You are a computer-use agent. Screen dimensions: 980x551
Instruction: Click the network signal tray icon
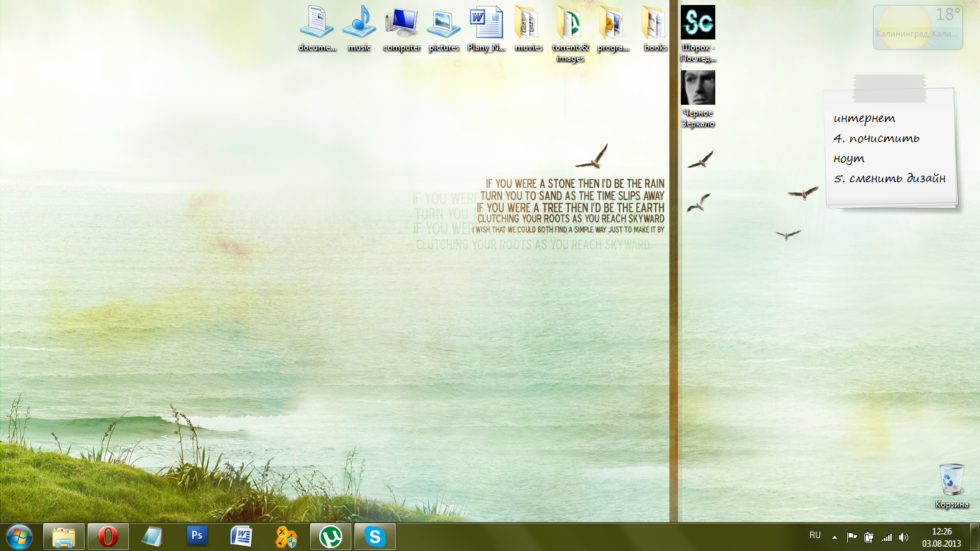(887, 537)
